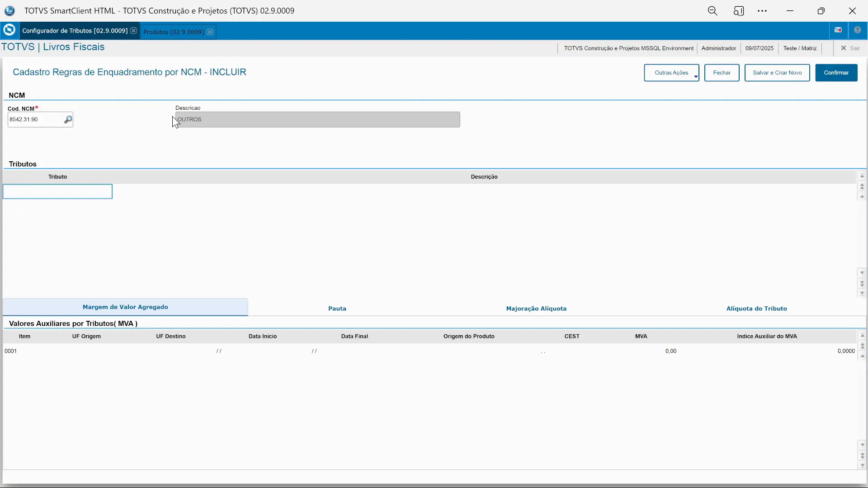Close the Configurador de Tributos tab
This screenshot has height=488, width=868.
[x=134, y=30]
